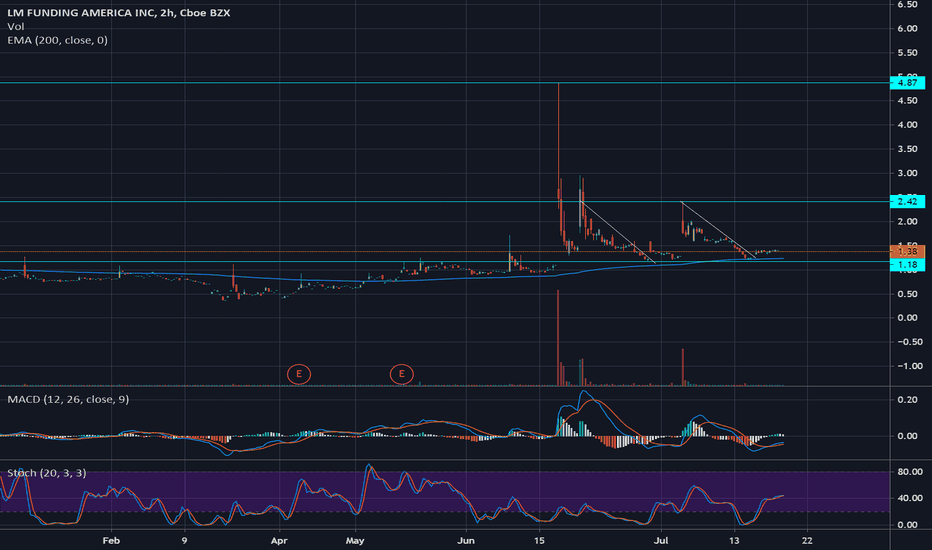Image resolution: width=932 pixels, height=550 pixels.
Task: Open the MACD (12, 26, close, 9) legend
Action: pyautogui.click(x=68, y=399)
